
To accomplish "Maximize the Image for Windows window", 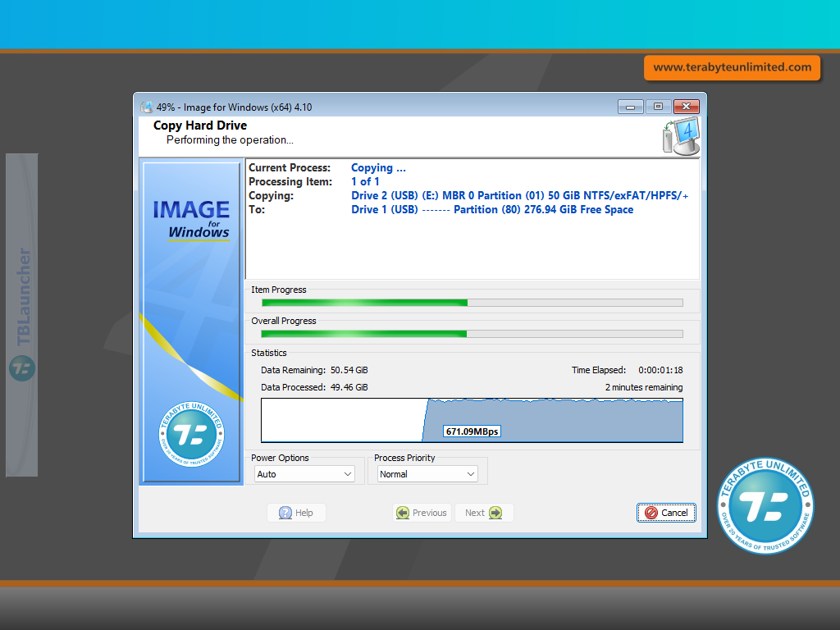I will tap(659, 107).
